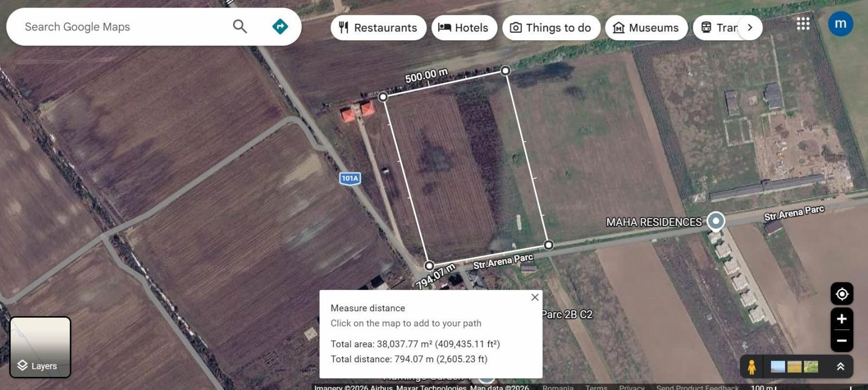Select the Things to do chip
This screenshot has width=868, height=390.
pos(551,28)
